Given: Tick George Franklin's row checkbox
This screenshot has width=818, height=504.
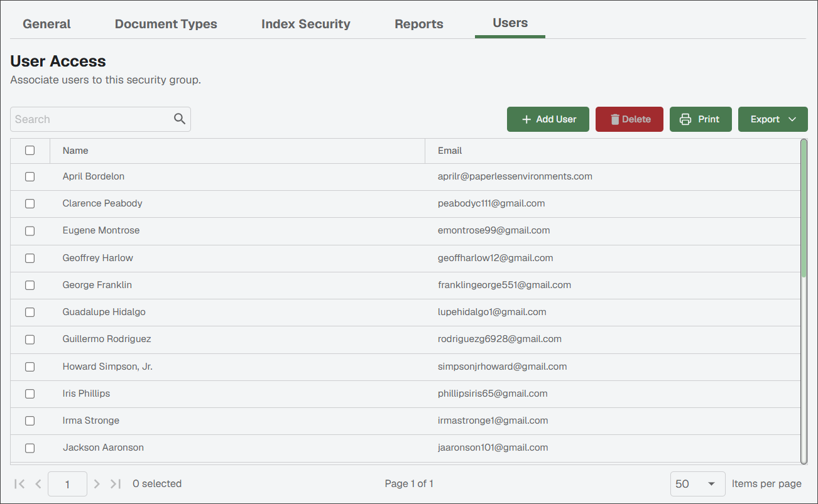Looking at the screenshot, I should pyautogui.click(x=30, y=285).
